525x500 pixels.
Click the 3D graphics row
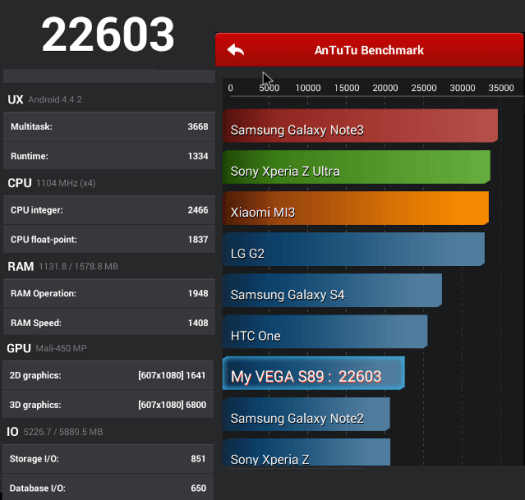click(x=108, y=405)
